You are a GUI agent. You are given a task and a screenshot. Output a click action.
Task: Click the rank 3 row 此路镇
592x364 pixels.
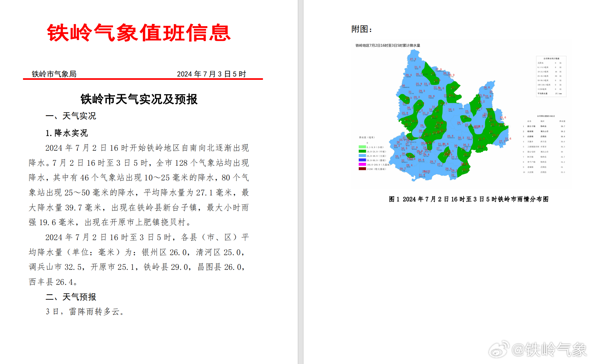(x=544, y=137)
